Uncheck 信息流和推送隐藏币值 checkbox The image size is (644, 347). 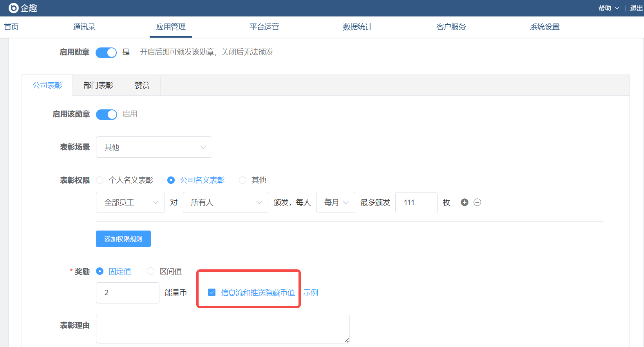click(212, 292)
